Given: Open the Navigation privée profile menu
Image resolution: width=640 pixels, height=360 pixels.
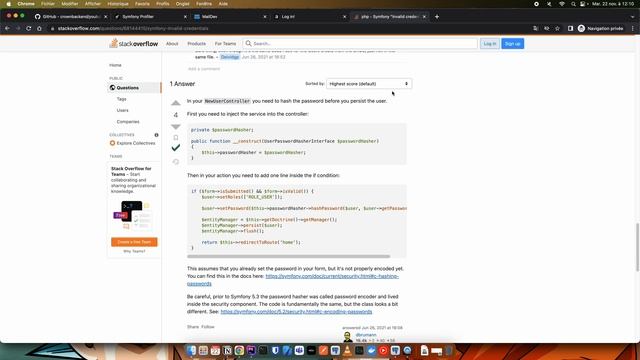Looking at the screenshot, I should [600, 29].
